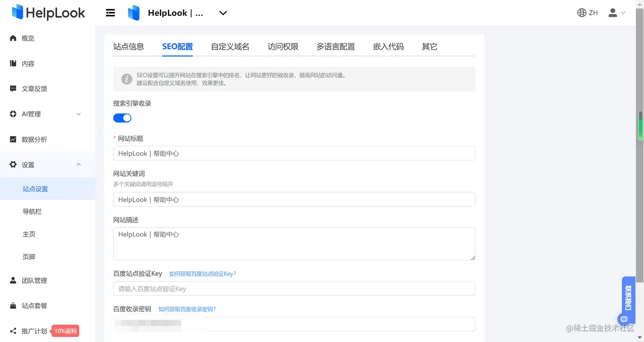The height and width of the screenshot is (342, 644).
Task: Focus the 百度站点验证Key input
Action: click(x=294, y=288)
